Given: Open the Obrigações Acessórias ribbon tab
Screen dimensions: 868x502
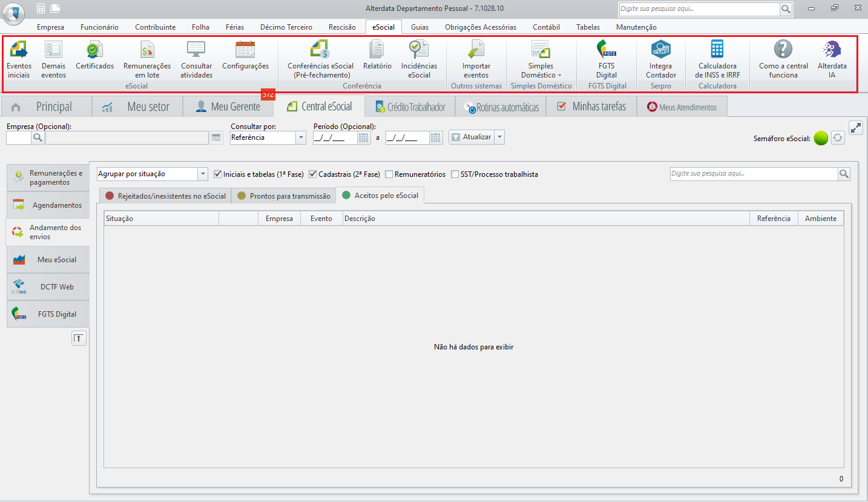Looking at the screenshot, I should tap(481, 27).
